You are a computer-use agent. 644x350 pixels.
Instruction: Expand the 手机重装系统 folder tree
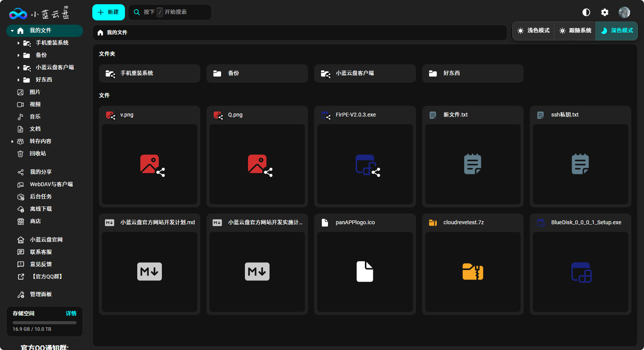pos(18,43)
